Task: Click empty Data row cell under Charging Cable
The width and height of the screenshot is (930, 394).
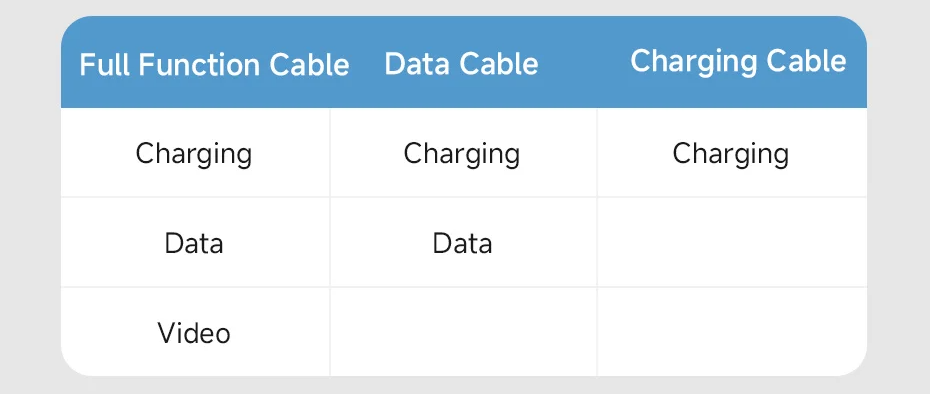Action: [x=732, y=243]
